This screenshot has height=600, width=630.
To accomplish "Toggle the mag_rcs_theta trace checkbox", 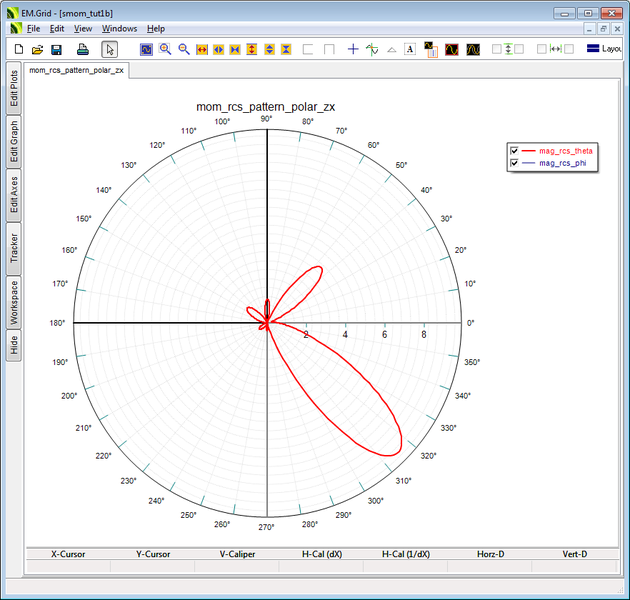I will point(515,151).
